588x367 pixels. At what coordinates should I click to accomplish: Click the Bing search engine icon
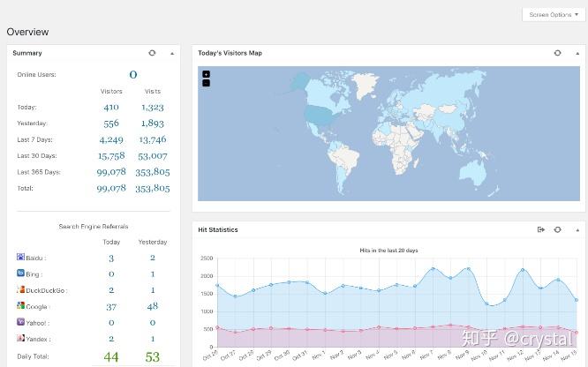click(x=20, y=273)
